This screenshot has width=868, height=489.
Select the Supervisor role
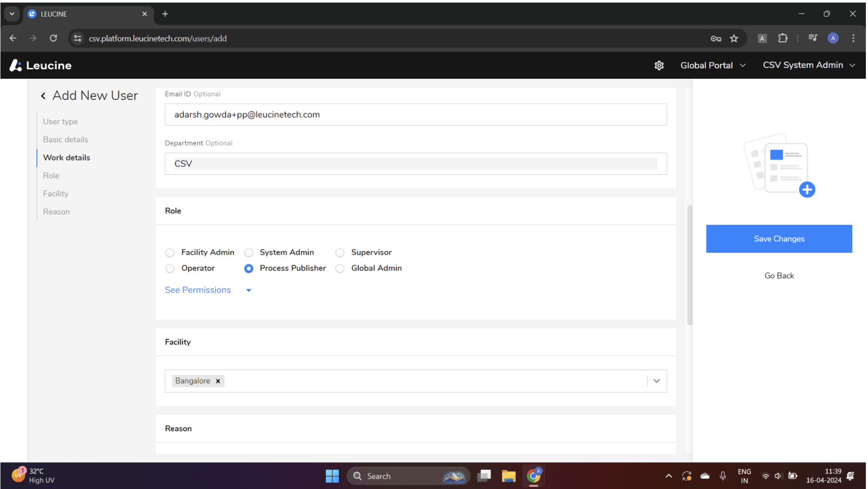tap(340, 253)
